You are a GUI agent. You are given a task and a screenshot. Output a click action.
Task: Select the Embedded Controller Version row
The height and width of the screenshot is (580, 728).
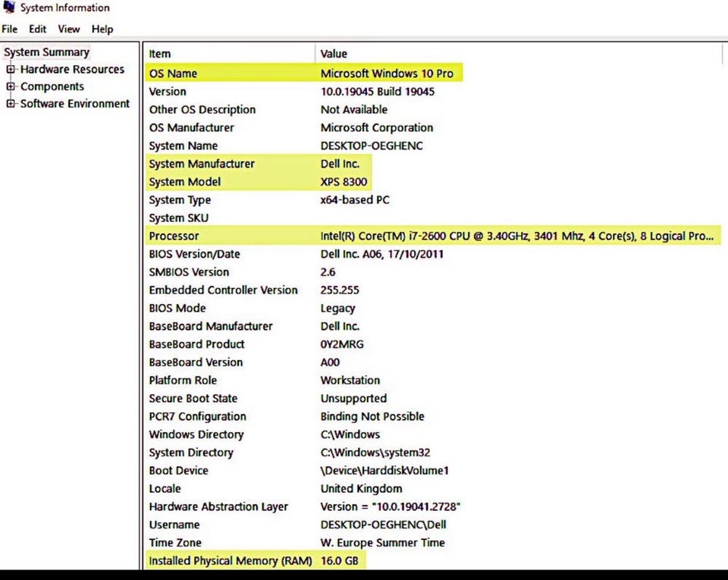[223, 290]
